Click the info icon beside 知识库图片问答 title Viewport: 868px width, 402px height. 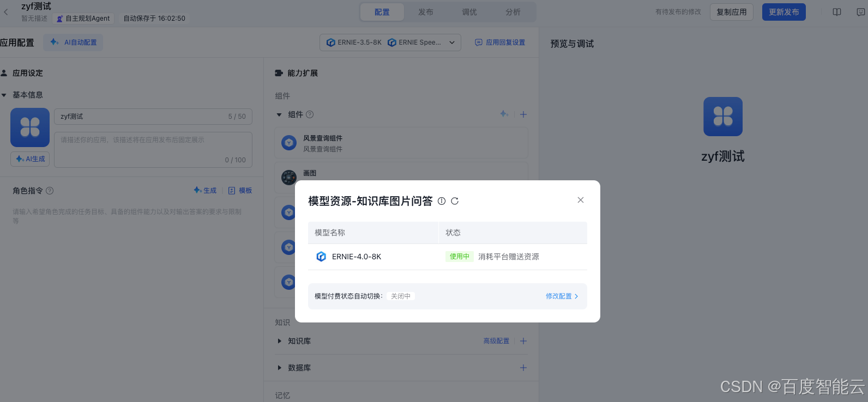click(x=442, y=201)
